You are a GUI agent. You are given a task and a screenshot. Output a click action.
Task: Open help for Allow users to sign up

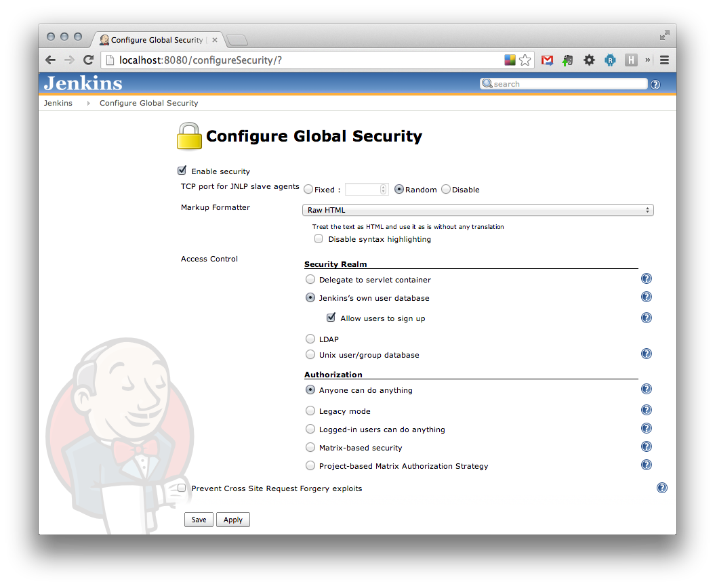coord(646,318)
